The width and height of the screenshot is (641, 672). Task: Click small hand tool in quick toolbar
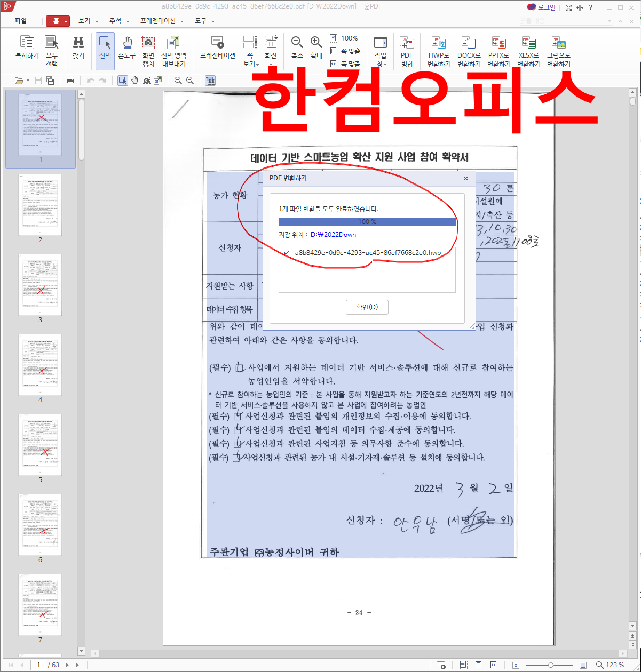(134, 81)
